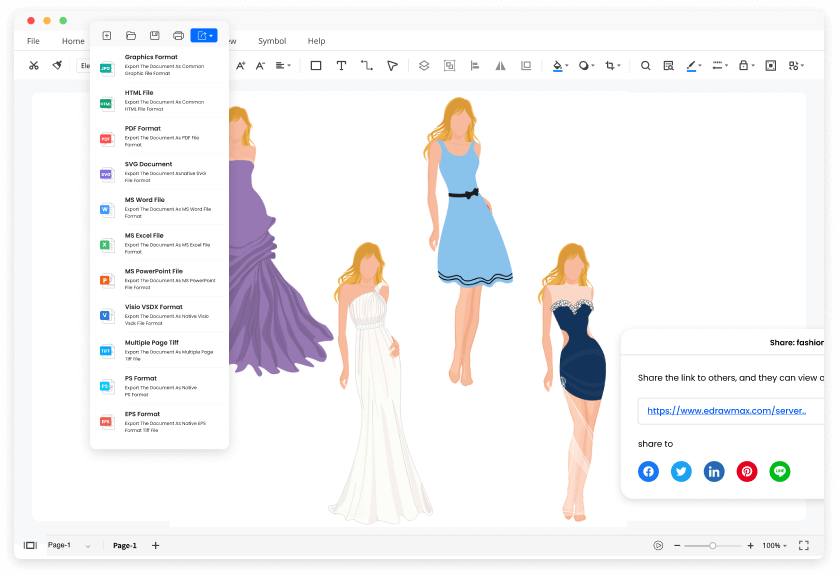Viewport: 838px width, 576px height.
Task: Share to Facebook
Action: click(x=648, y=471)
